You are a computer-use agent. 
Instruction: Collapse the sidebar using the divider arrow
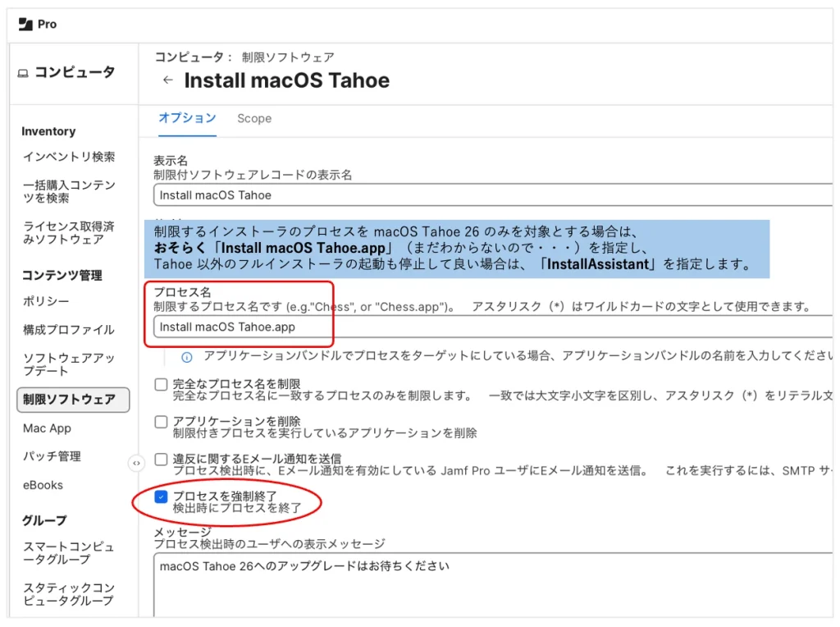pos(136,463)
